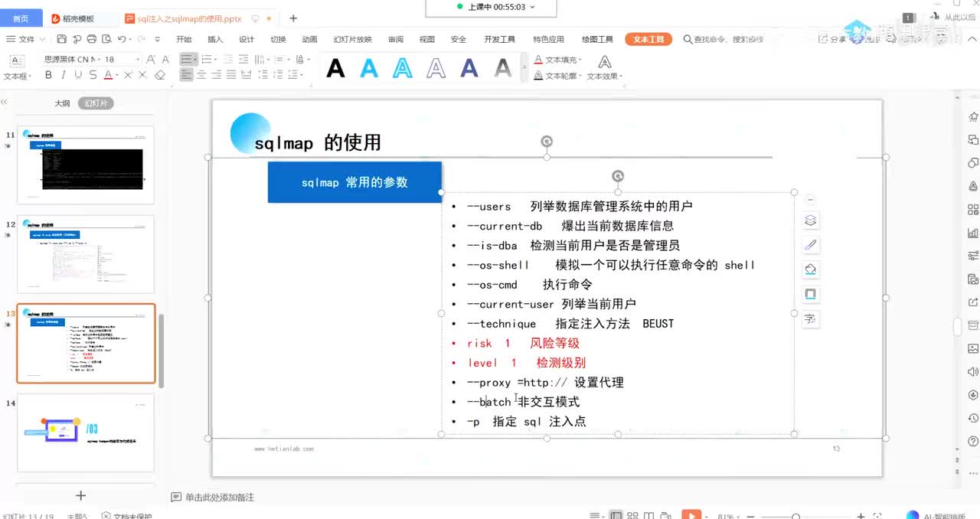
Task: Open the bullet list style dropdown arrow
Action: click(x=197, y=59)
